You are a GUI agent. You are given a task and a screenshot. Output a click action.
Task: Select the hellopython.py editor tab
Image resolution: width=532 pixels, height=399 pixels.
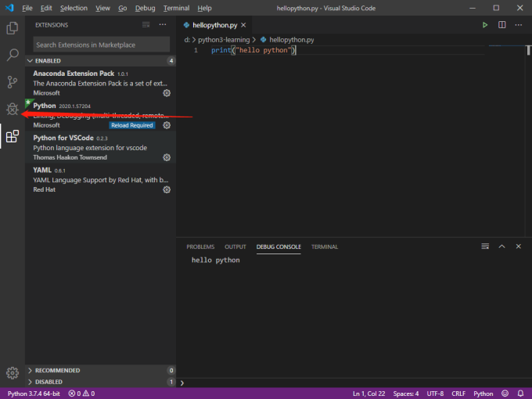pyautogui.click(x=214, y=25)
